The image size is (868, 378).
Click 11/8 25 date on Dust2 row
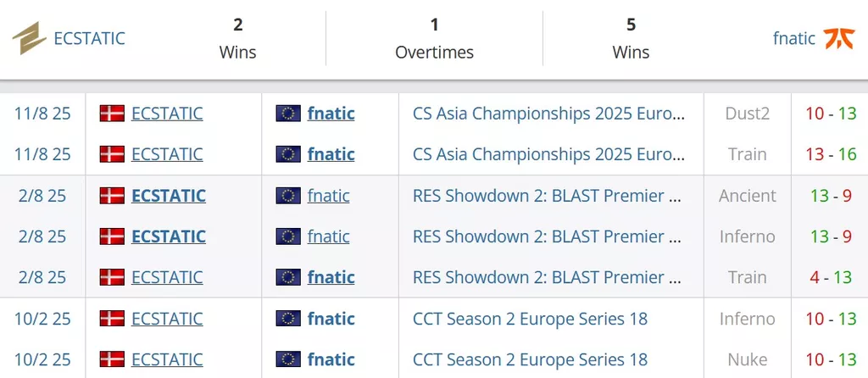pos(42,114)
